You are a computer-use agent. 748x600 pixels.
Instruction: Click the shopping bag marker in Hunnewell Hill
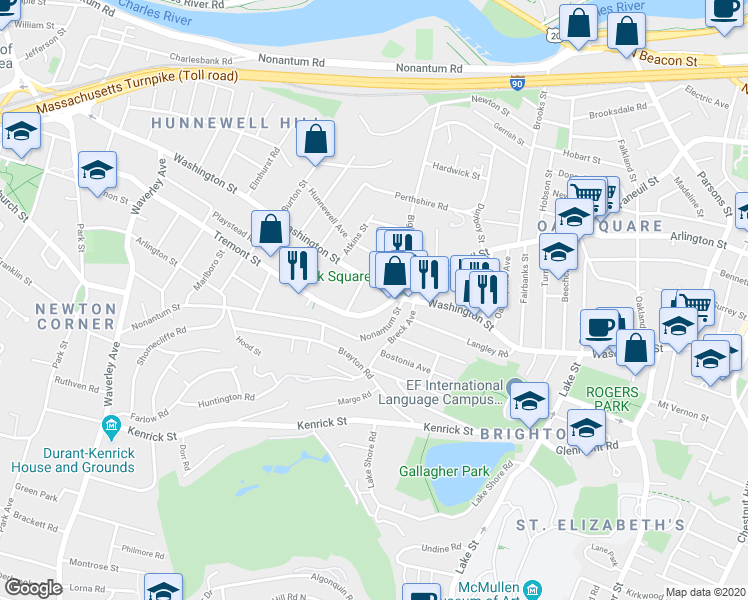tap(315, 142)
